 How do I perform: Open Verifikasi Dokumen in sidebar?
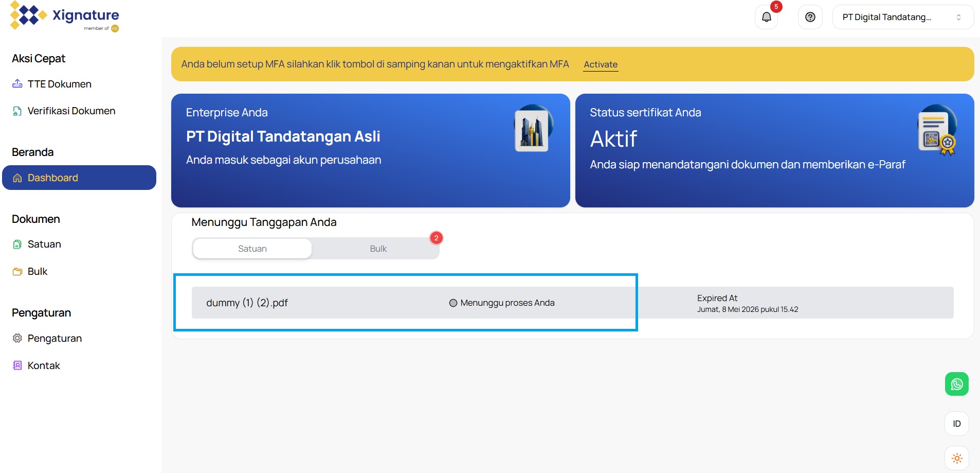click(x=71, y=111)
